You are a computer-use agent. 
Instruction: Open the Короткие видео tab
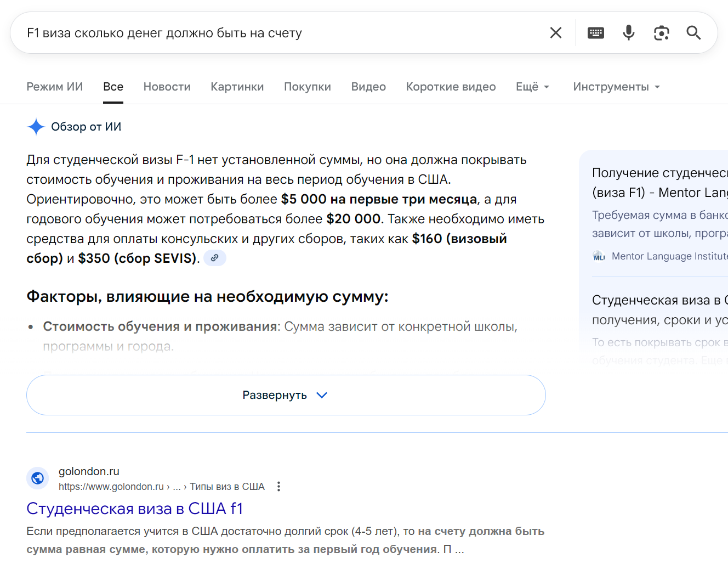(x=451, y=87)
